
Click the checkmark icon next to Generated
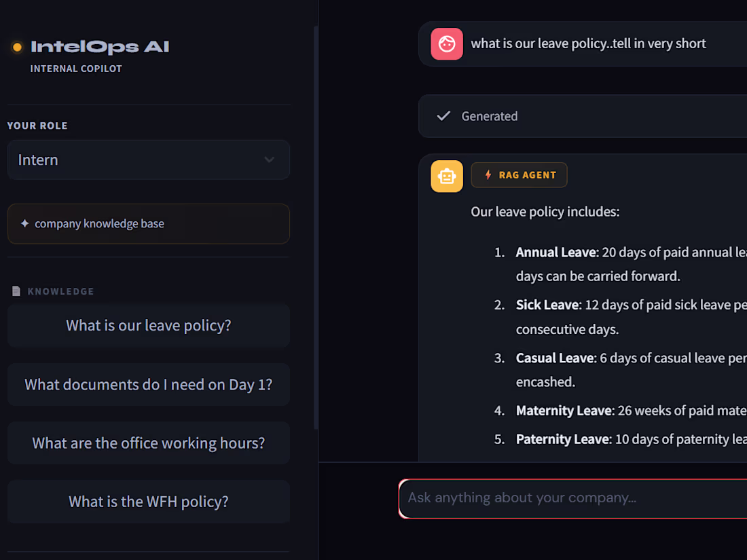[443, 115]
